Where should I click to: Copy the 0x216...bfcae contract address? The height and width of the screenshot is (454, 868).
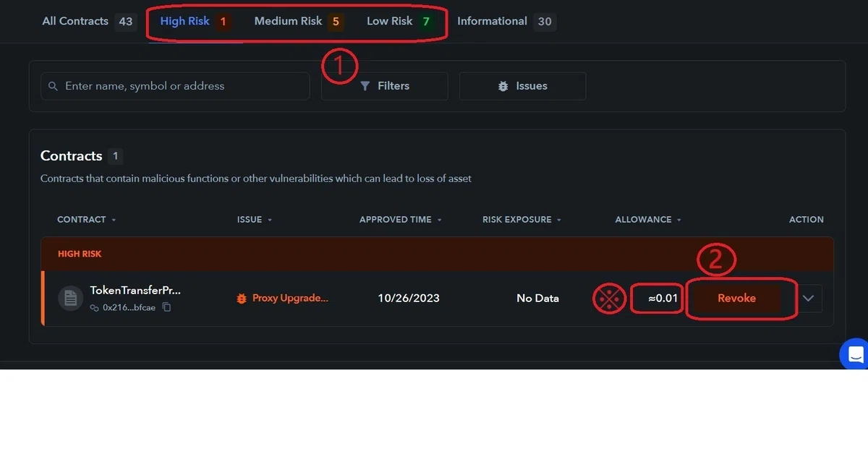(x=166, y=307)
